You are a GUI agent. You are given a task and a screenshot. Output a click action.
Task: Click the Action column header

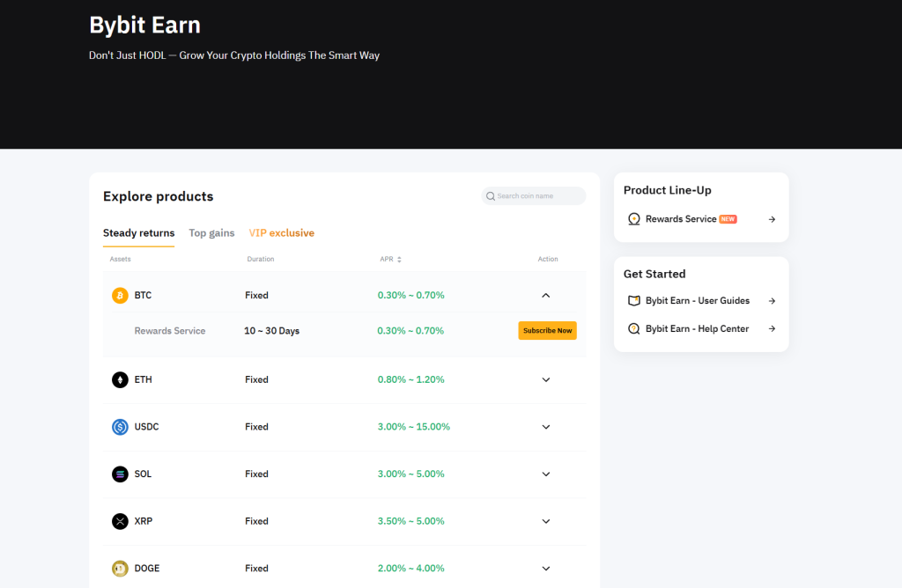548,259
